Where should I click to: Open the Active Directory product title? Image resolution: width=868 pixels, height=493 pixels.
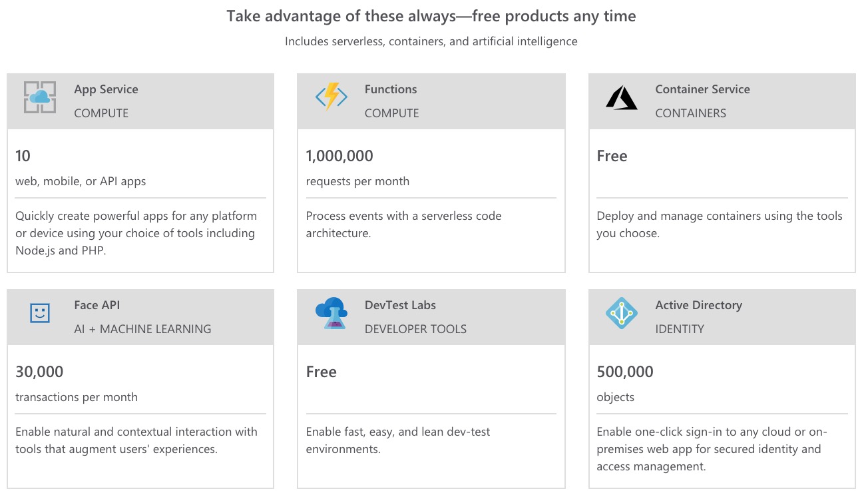[698, 305]
